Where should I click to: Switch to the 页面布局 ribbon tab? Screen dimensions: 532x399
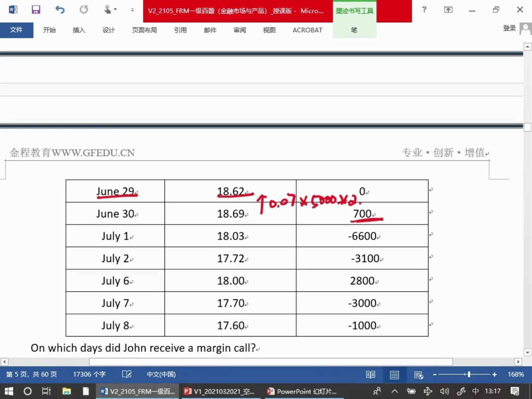(144, 30)
